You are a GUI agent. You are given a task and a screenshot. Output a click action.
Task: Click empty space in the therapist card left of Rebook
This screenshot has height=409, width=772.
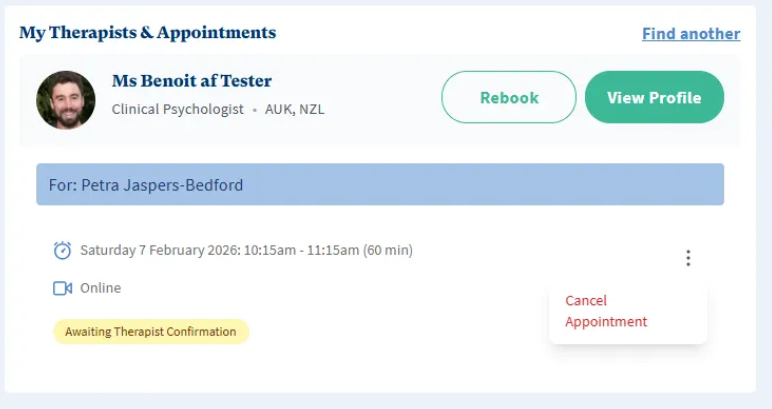pos(385,100)
